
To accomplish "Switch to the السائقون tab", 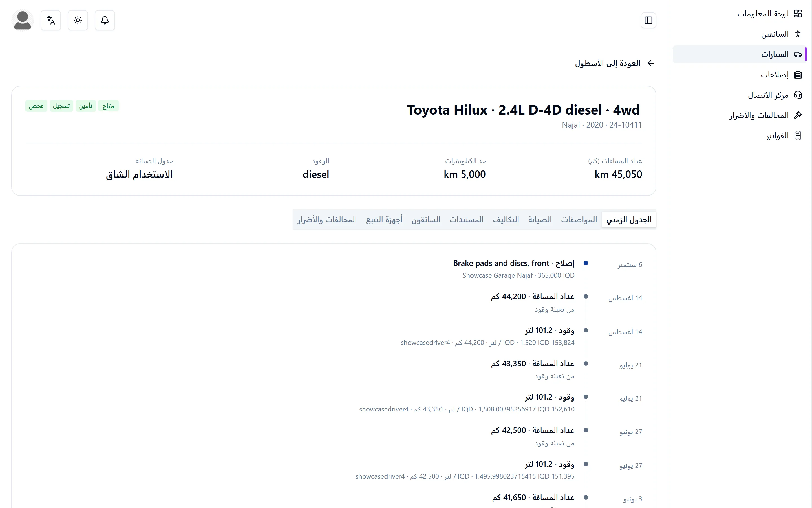I will coord(426,220).
